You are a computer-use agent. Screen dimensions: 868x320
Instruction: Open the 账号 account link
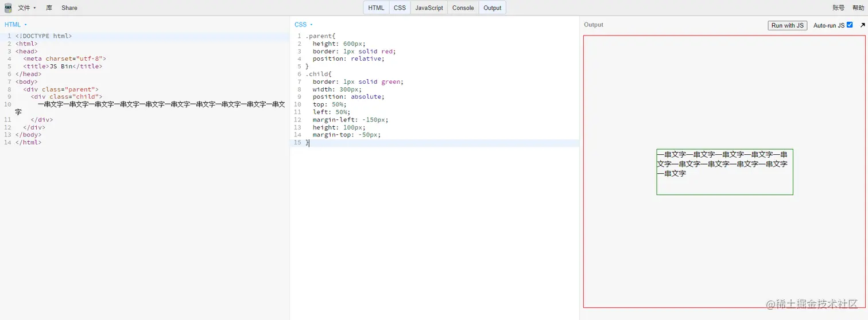click(x=839, y=8)
